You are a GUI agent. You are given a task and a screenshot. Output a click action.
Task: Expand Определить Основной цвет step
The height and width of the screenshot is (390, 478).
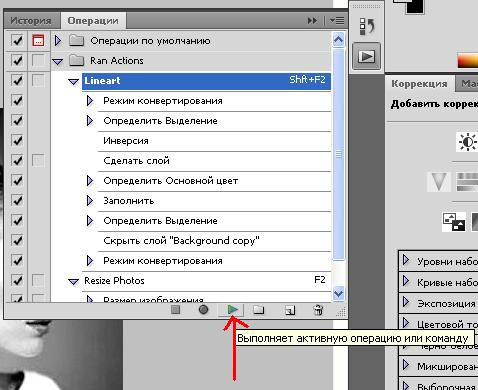90,181
